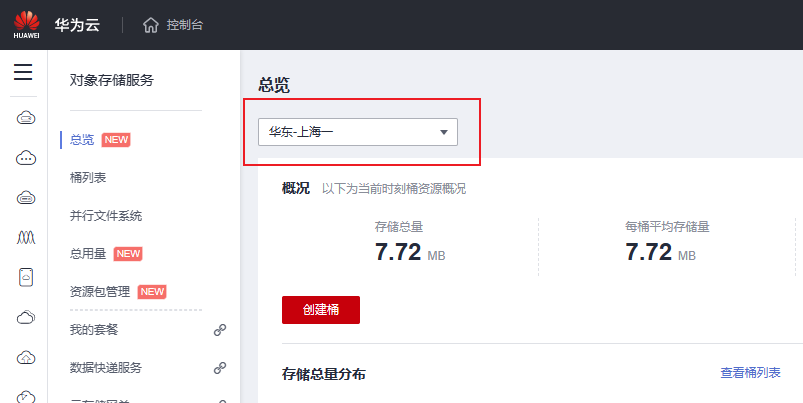The height and width of the screenshot is (403, 803).
Task: Go to 并行文件系统
Action: [106, 215]
